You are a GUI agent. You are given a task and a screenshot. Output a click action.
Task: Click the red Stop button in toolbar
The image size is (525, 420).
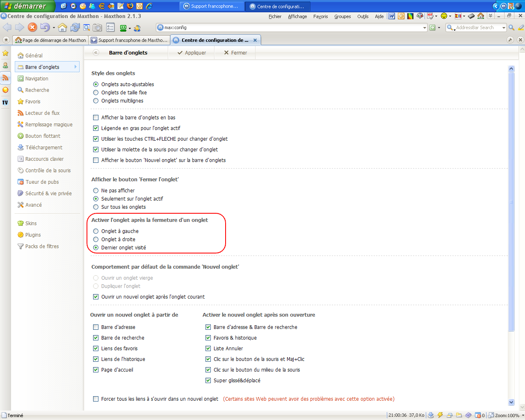[32, 27]
